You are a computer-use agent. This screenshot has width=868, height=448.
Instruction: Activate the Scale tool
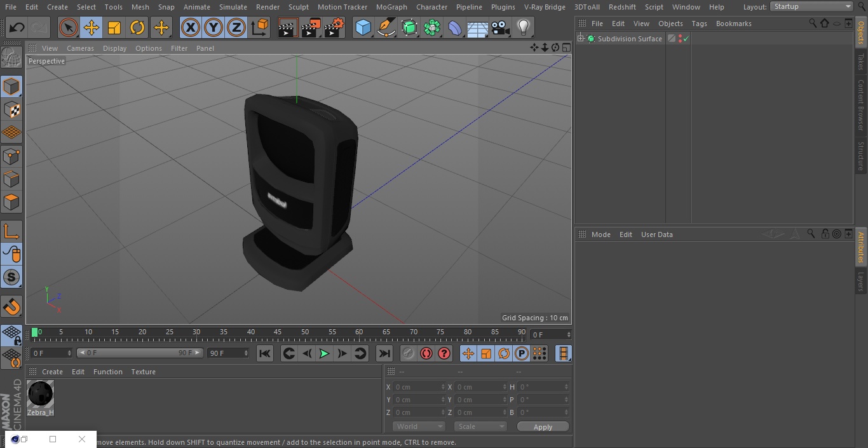[x=114, y=27]
